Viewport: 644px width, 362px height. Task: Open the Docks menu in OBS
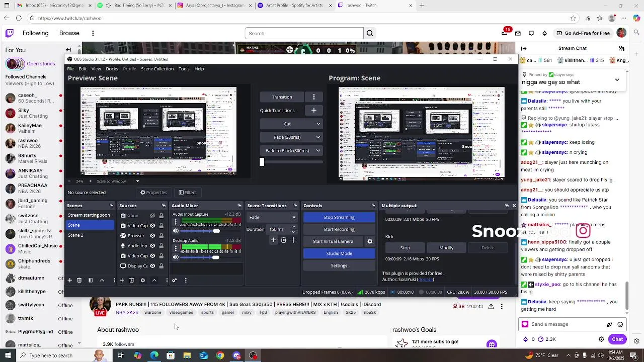coord(112,69)
